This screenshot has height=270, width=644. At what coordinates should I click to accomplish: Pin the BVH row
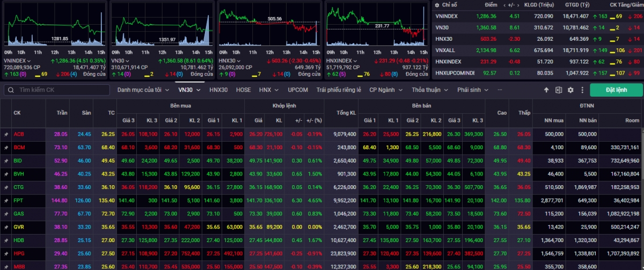pyautogui.click(x=6, y=174)
